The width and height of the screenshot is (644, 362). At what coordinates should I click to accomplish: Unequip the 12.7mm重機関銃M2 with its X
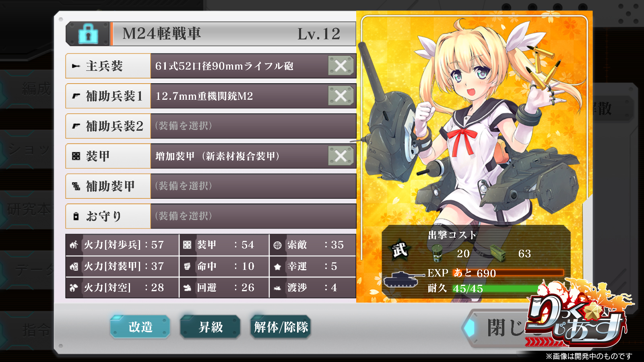coord(341,96)
